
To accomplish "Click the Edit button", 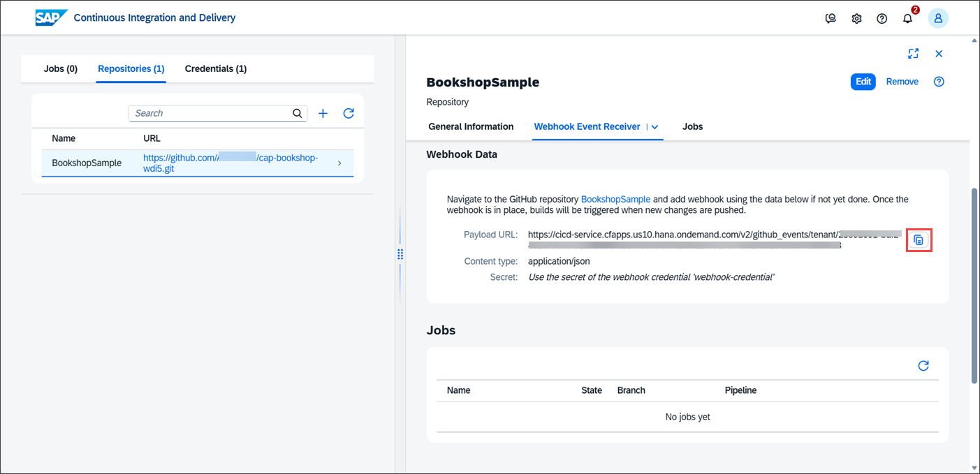I will tap(863, 82).
